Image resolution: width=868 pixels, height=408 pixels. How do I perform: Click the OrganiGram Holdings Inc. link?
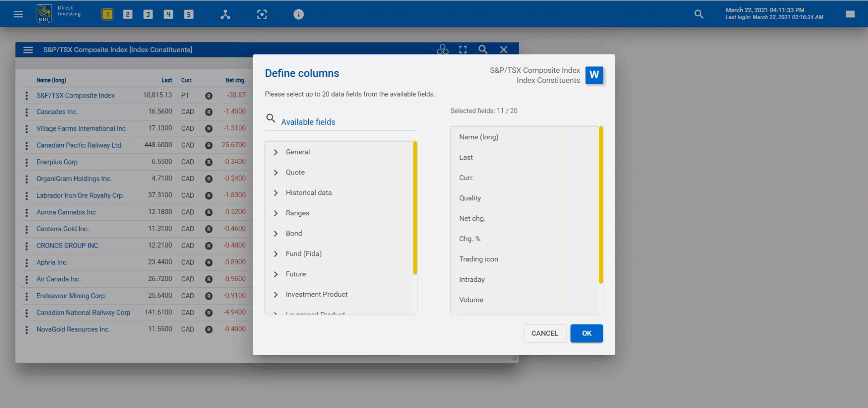point(74,178)
